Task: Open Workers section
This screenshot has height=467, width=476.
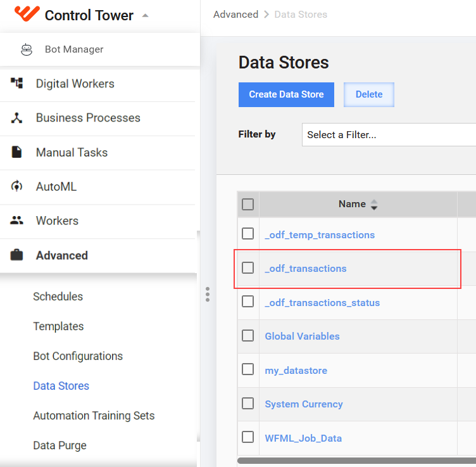Action: (x=57, y=221)
